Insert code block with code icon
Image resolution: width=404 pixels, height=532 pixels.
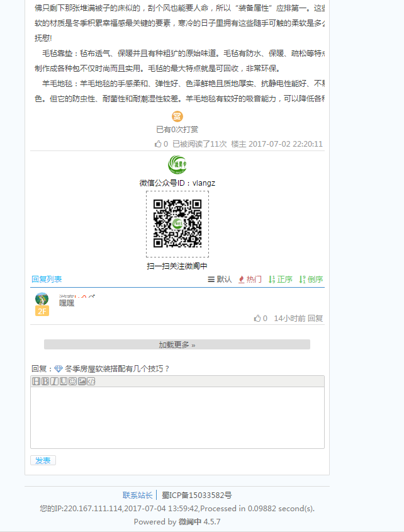[91, 382]
